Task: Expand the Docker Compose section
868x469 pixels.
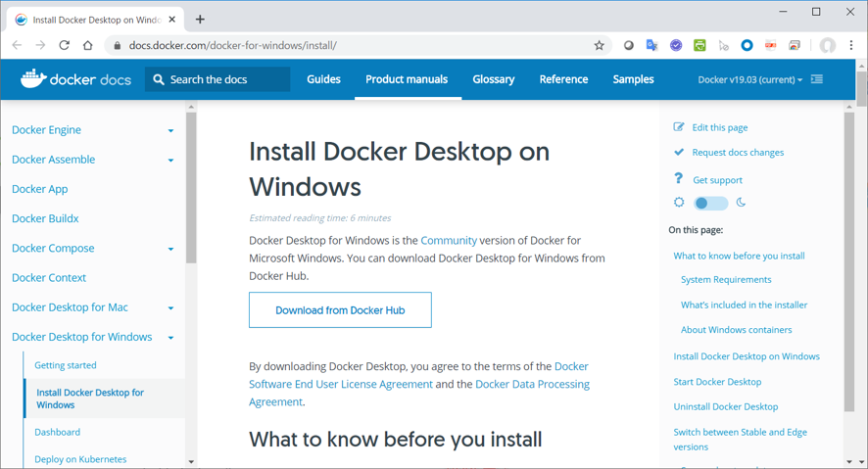Action: pos(171,249)
